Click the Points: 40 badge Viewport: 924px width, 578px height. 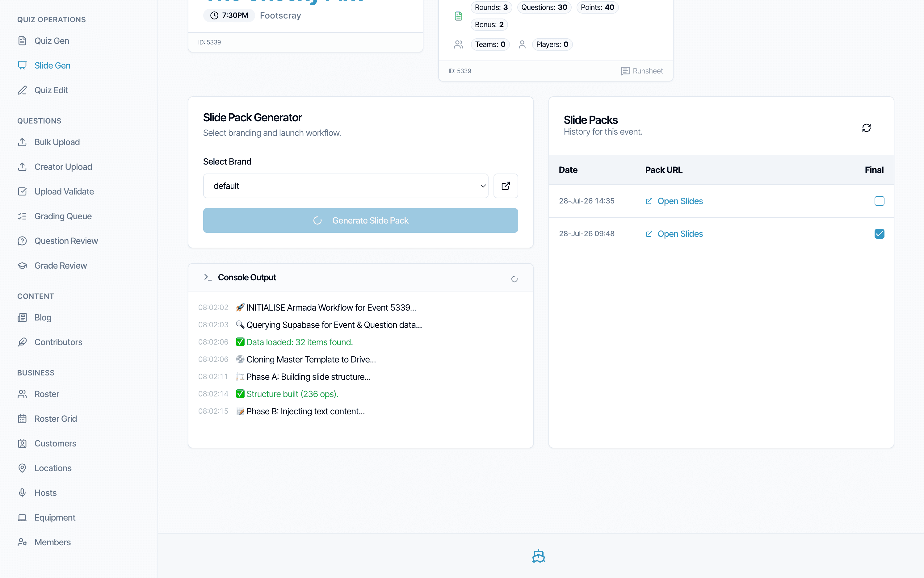597,7
